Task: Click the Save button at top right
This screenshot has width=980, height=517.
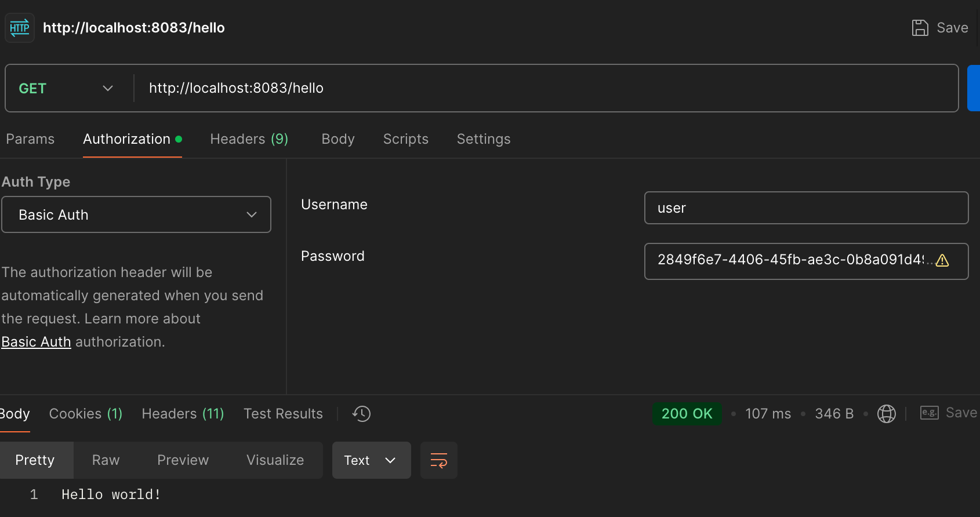Action: click(940, 28)
